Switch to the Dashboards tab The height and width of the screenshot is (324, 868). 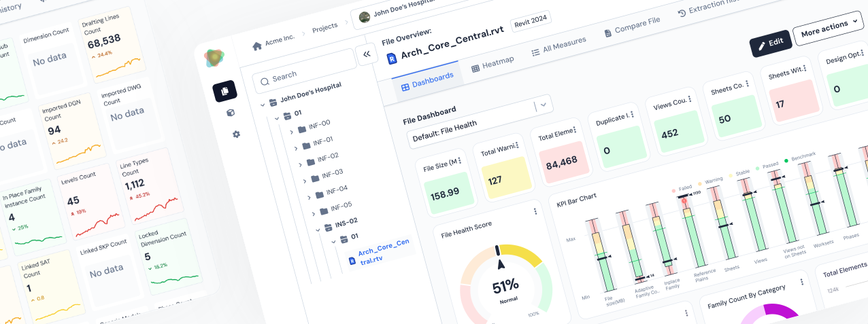point(427,82)
